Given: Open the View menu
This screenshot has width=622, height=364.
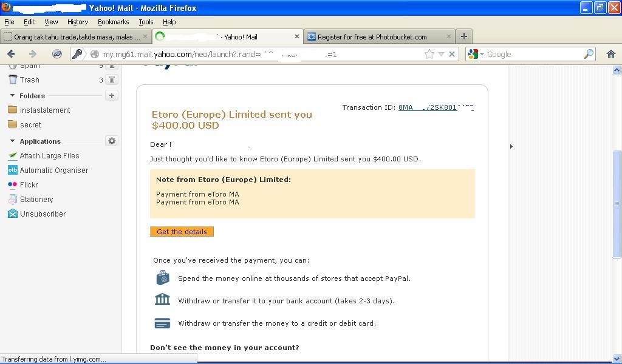Looking at the screenshot, I should tap(51, 22).
